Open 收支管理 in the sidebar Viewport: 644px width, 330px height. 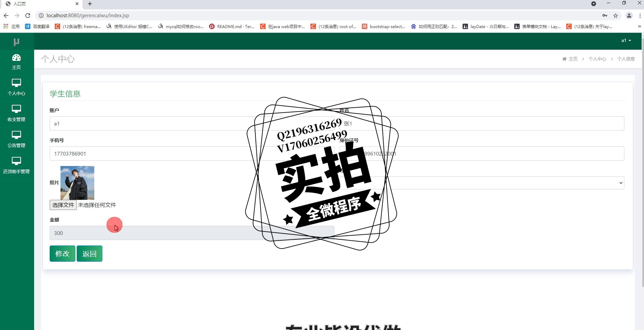pyautogui.click(x=16, y=114)
